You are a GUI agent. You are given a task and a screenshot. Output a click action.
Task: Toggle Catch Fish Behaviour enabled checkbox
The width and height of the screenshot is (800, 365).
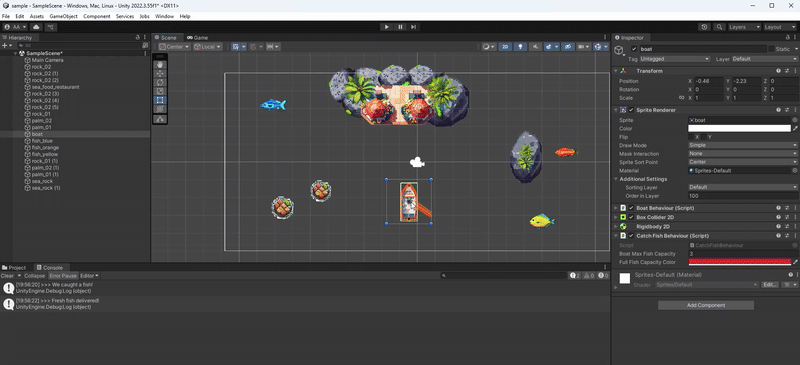click(x=631, y=236)
